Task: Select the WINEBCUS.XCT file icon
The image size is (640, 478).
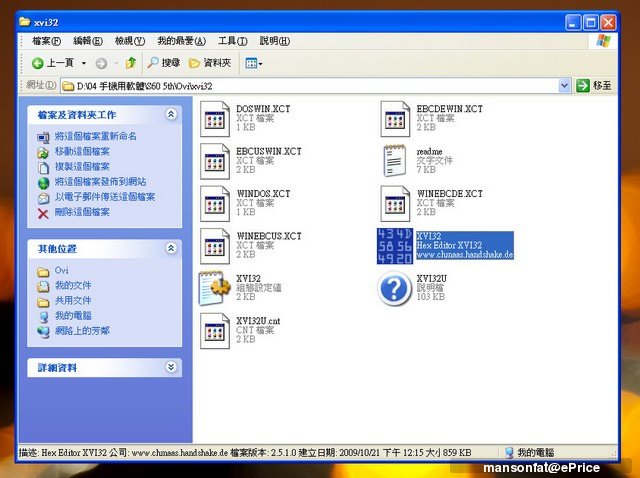Action: tap(215, 246)
